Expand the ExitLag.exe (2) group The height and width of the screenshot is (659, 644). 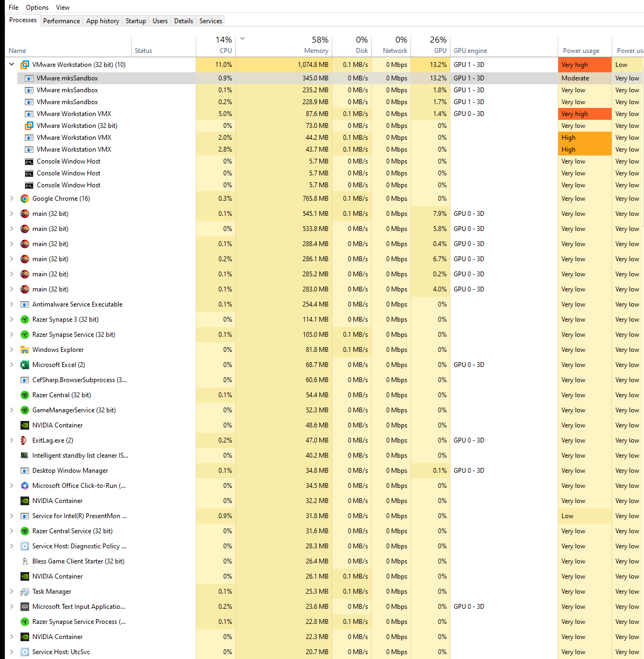point(11,440)
